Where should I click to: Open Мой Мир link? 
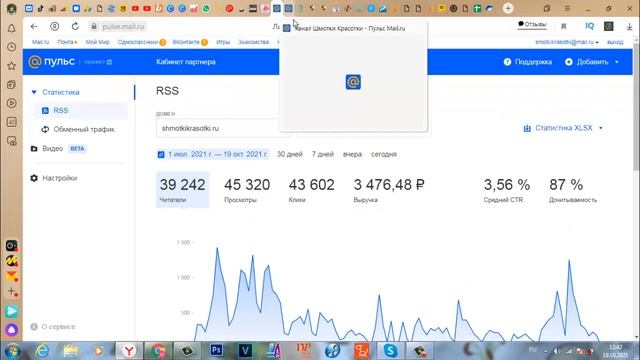pyautogui.click(x=98, y=42)
